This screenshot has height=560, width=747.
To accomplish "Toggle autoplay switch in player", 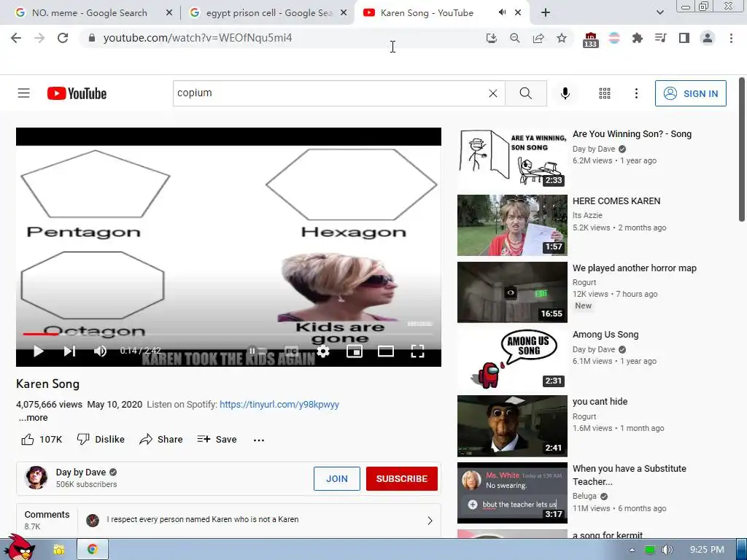I will click(258, 351).
